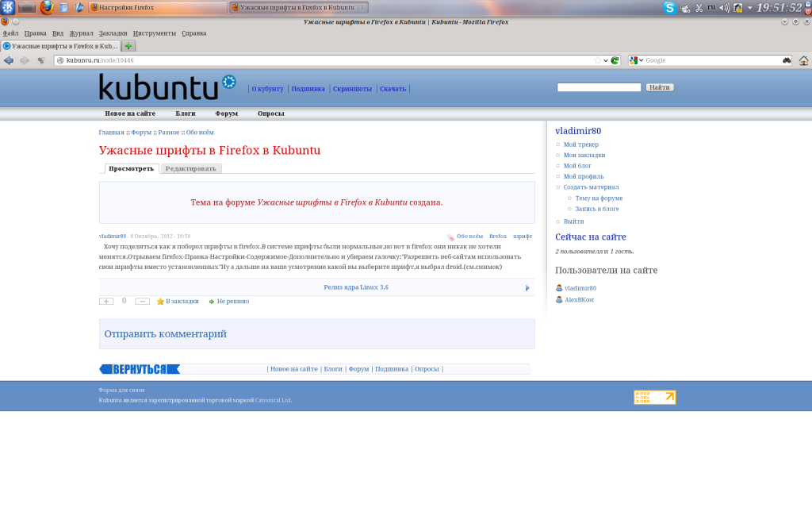Open Тему на форуме sidebar link
812x508 pixels.
[x=599, y=198]
